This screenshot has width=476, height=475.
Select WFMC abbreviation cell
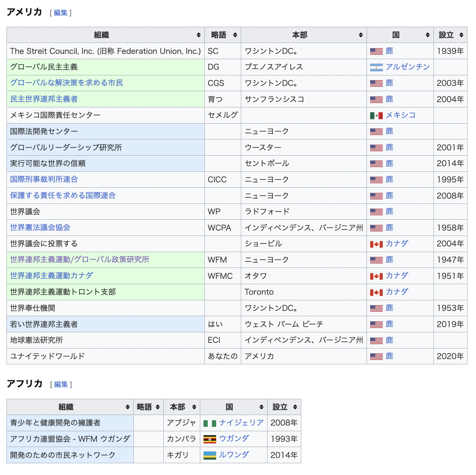click(x=223, y=276)
